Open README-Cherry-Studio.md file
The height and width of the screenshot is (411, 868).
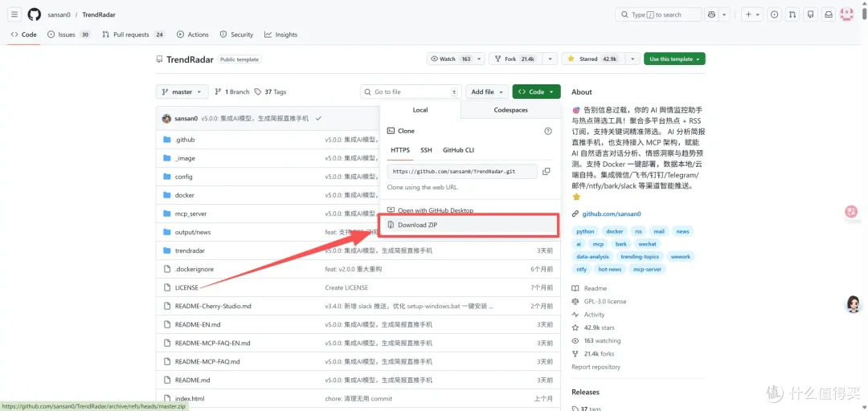pos(213,306)
